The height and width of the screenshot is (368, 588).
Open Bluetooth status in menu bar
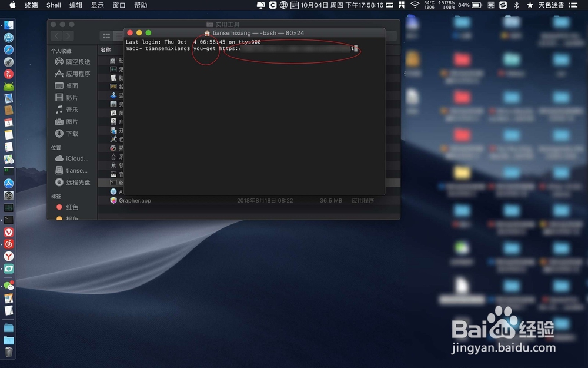coord(516,5)
